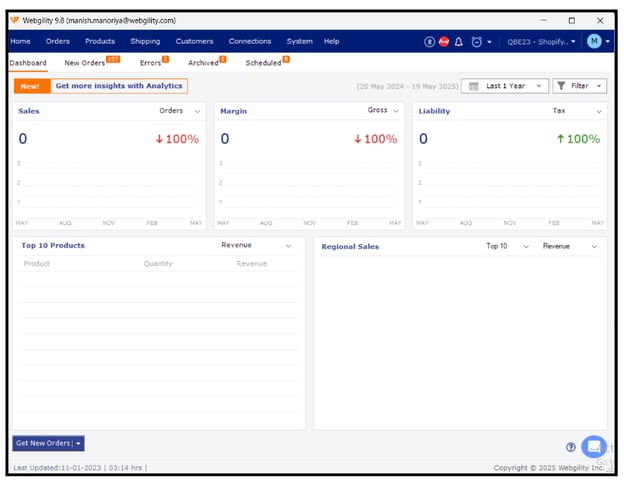
Task: Click the red round badge icon in header
Action: click(444, 42)
